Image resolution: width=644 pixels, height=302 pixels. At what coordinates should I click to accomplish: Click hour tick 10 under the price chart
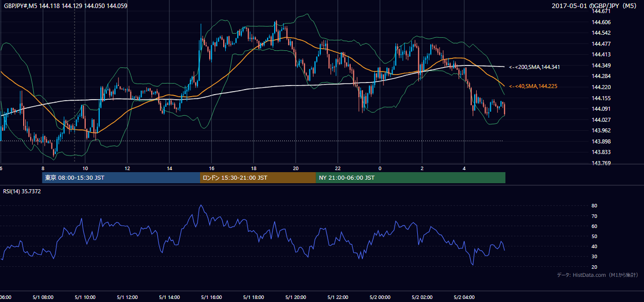click(x=85, y=169)
